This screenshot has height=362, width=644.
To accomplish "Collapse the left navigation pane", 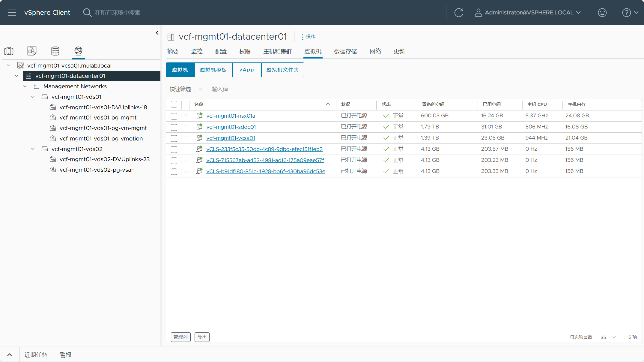I will coord(157,33).
